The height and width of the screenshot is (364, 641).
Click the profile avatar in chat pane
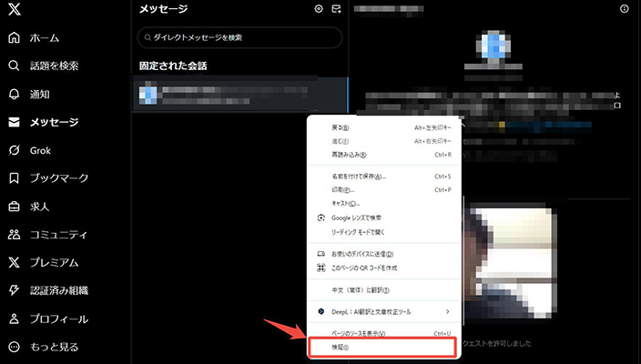pos(493,45)
